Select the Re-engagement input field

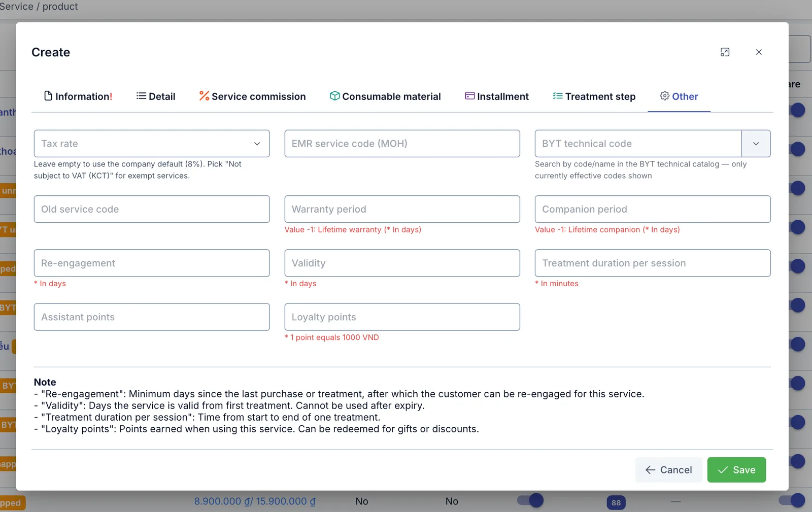[x=152, y=263]
